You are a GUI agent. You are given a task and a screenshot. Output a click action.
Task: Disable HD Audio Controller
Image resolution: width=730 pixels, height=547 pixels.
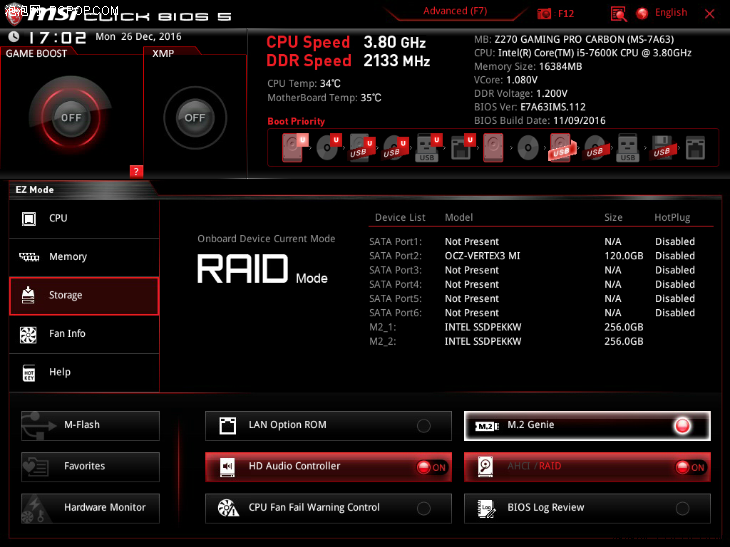(x=328, y=466)
